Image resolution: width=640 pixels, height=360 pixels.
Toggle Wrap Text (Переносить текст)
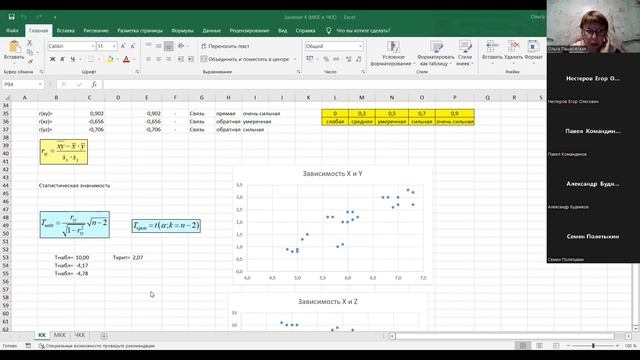point(225,46)
